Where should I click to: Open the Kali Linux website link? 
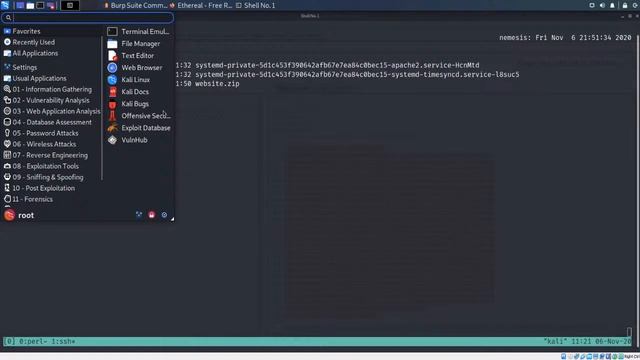[x=139, y=80]
